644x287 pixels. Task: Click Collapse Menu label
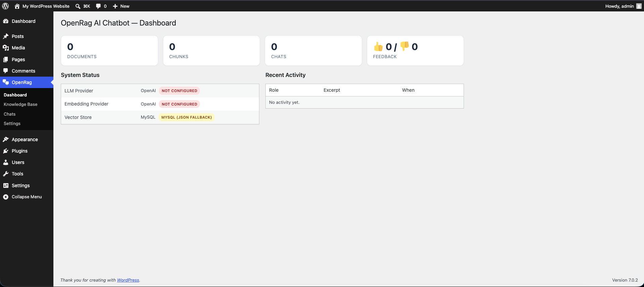pos(27,197)
